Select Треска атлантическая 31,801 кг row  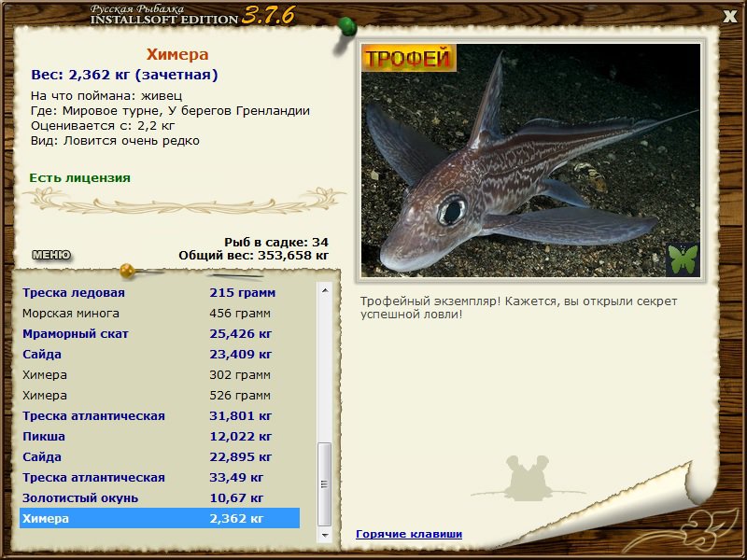(160, 415)
